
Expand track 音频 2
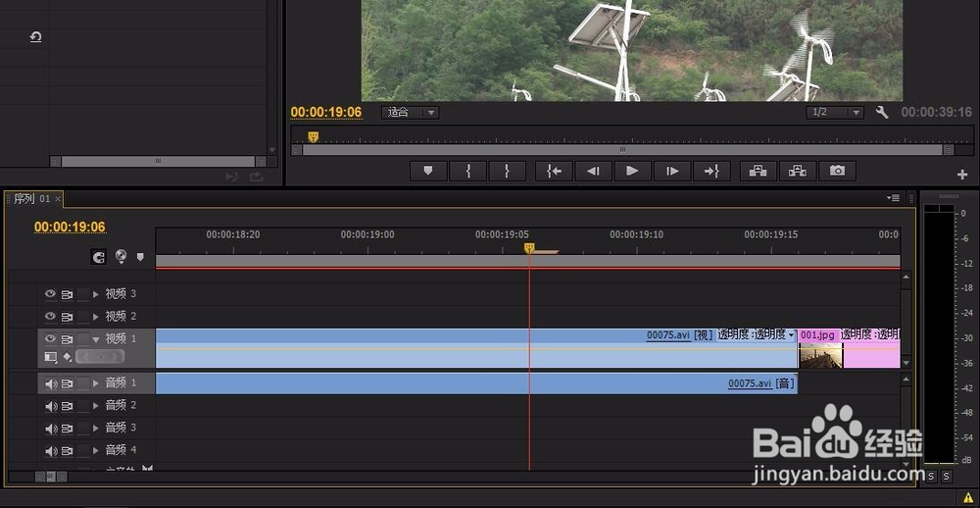tap(96, 406)
